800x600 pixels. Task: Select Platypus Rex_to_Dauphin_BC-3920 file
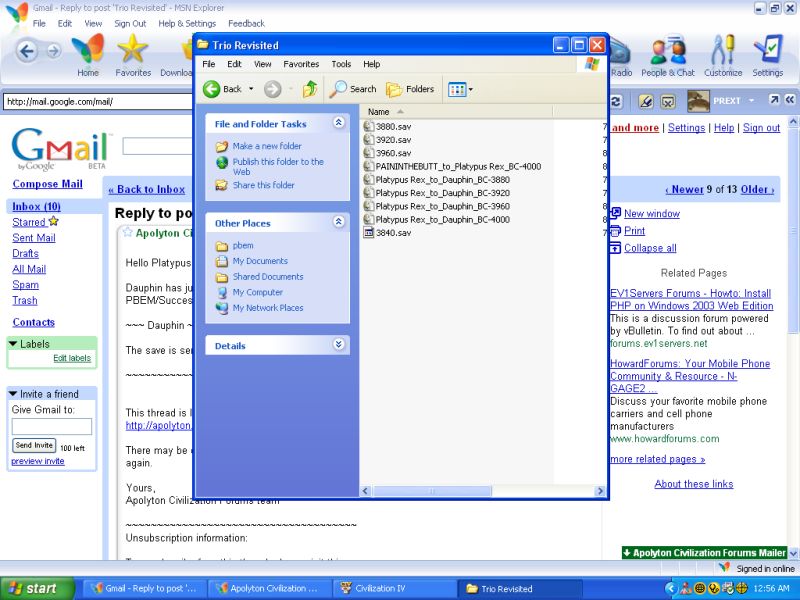pyautogui.click(x=437, y=193)
